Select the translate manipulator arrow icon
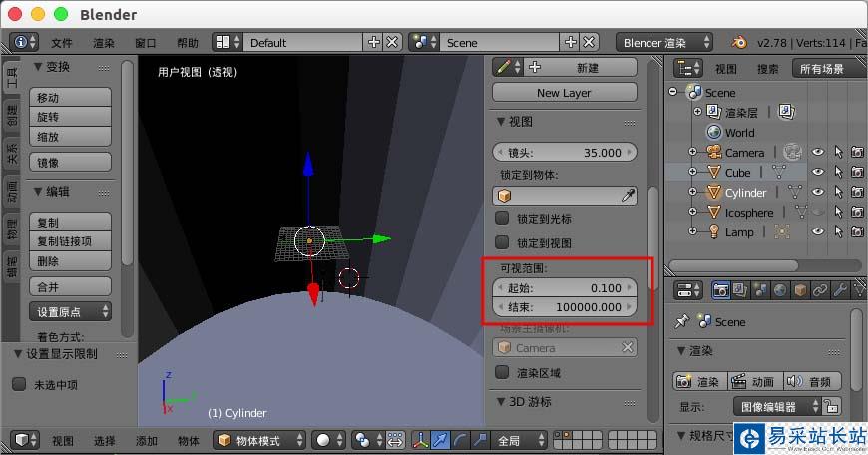 click(x=440, y=440)
